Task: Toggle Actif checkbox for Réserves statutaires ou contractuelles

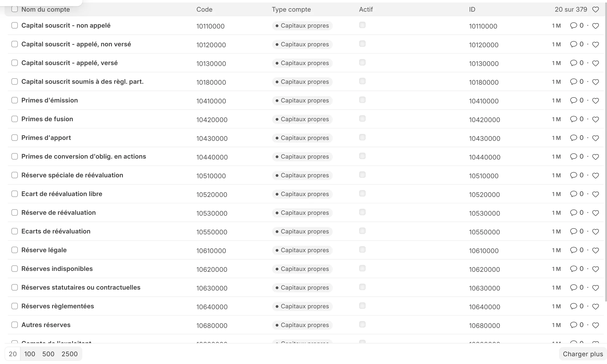Action: 362,287
